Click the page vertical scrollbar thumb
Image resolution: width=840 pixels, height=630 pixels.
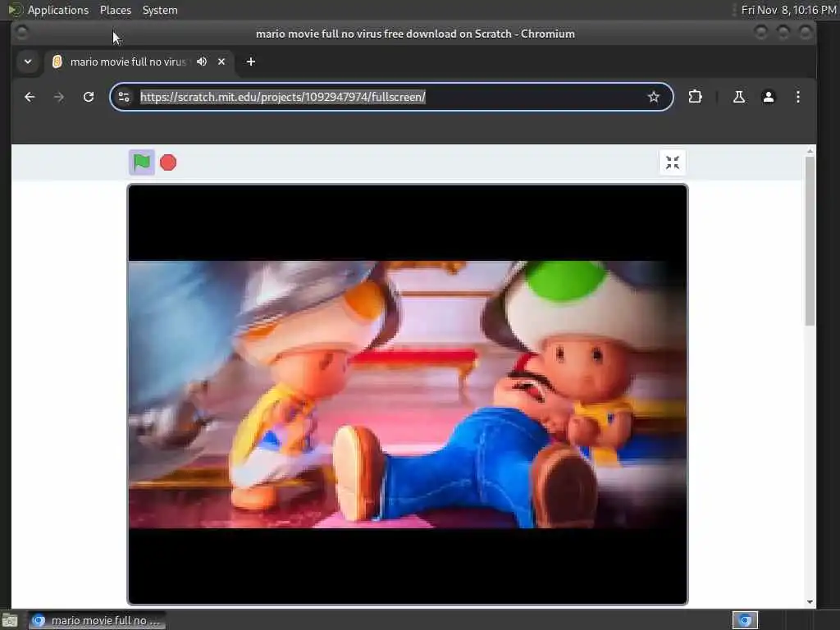[x=810, y=240]
